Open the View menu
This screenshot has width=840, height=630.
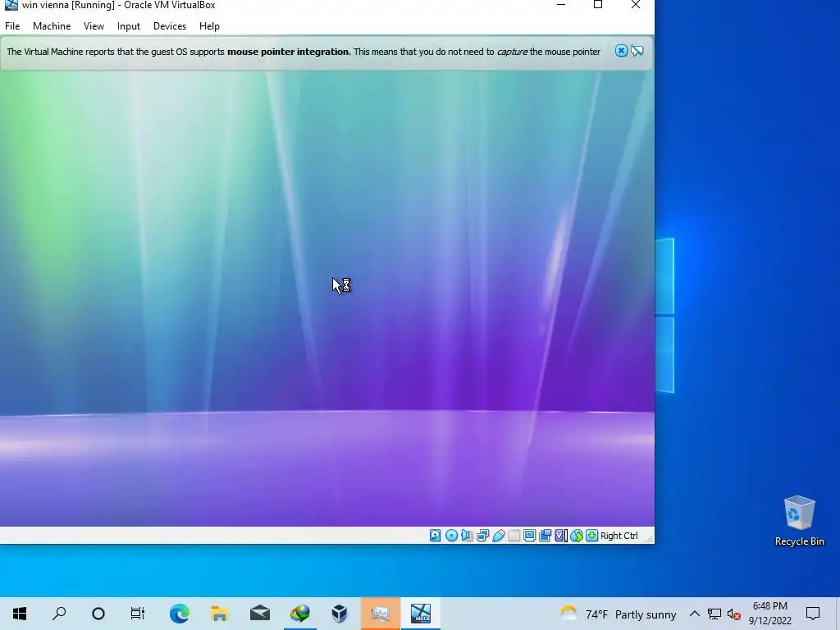click(x=94, y=26)
